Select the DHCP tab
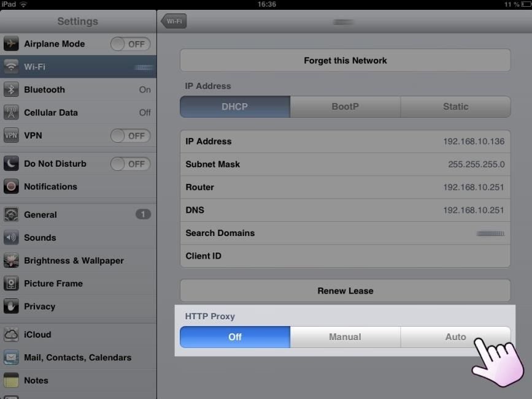 (x=234, y=106)
